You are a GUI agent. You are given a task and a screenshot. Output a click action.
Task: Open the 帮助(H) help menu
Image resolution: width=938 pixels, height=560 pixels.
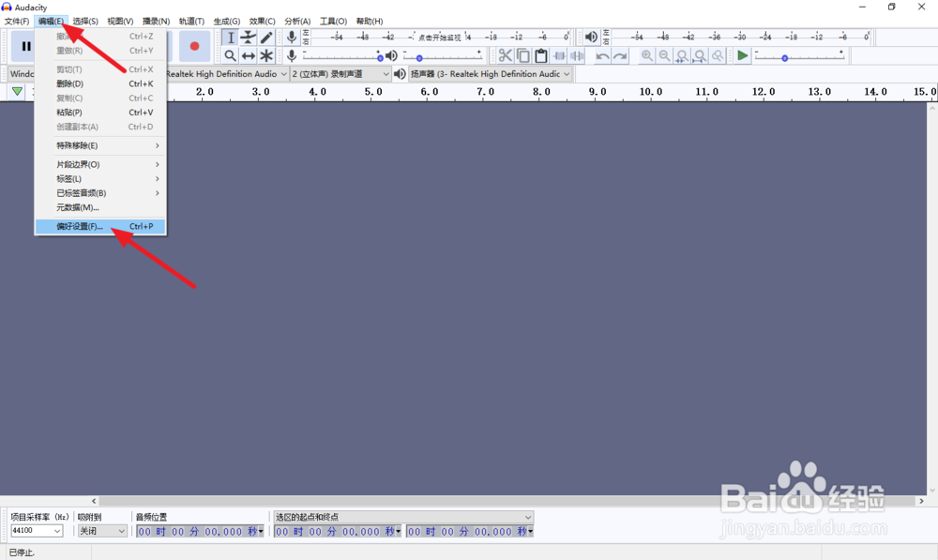369,21
